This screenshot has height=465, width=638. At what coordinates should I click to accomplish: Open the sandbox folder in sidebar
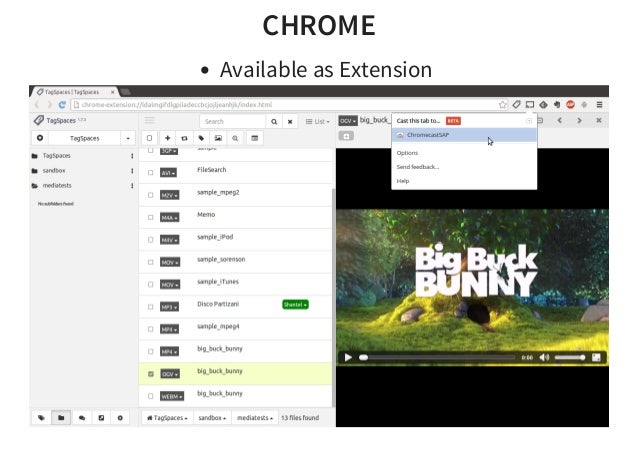point(54,170)
